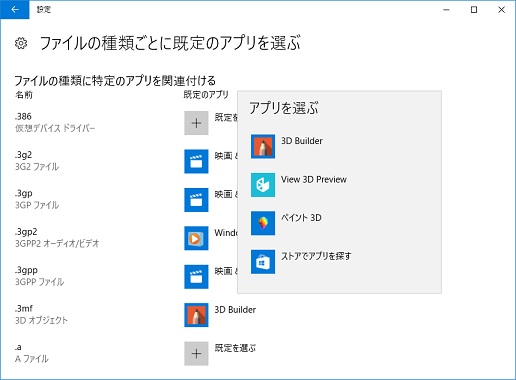Click the .3gp extension name
Viewport: 516px width, 380px height.
23,193
